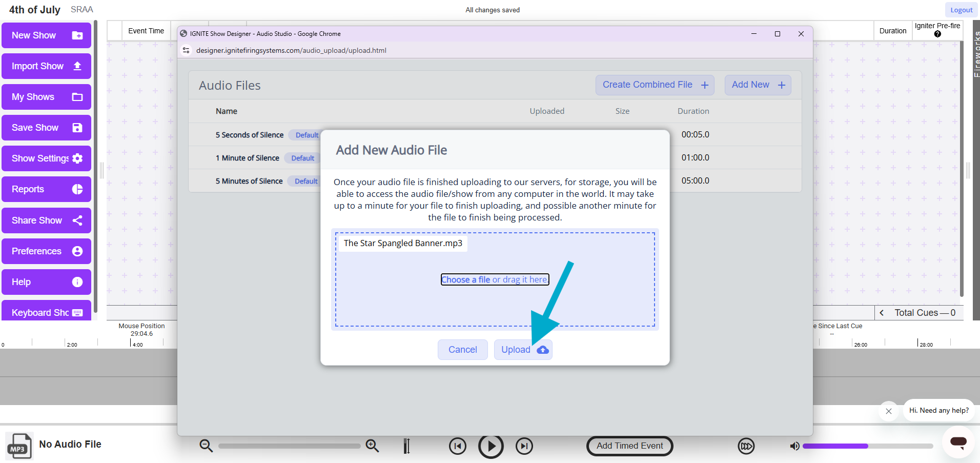Screen dimensions: 980x463
Task: Zoom in on the audio timeline
Action: [372, 446]
